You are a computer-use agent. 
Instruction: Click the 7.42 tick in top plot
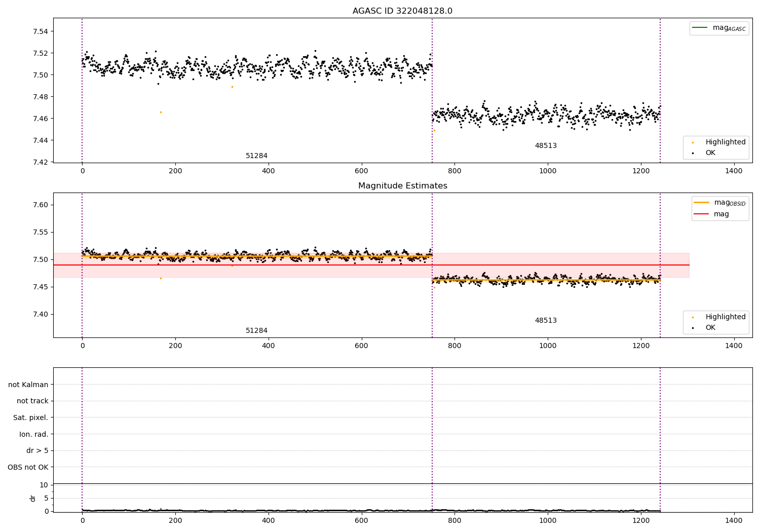tap(41, 163)
